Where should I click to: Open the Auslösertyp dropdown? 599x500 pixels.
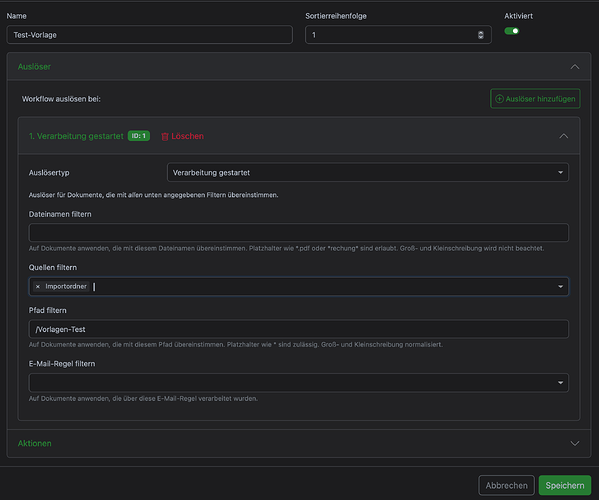tap(367, 173)
